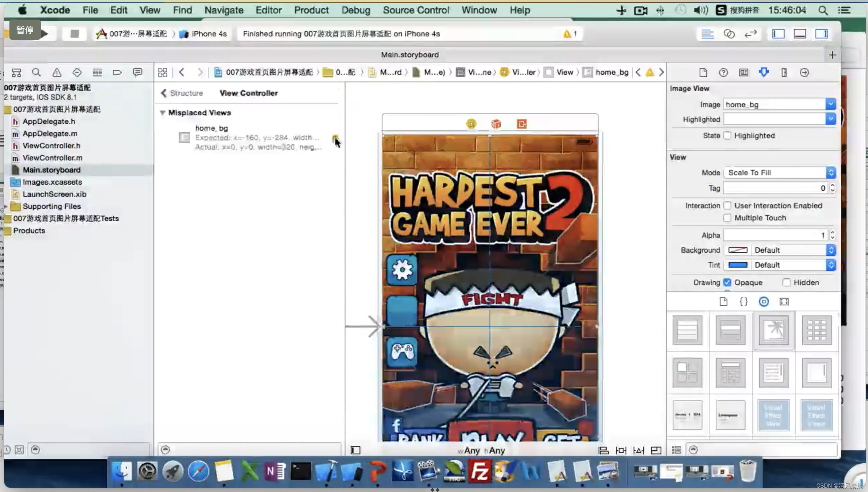
Task: Open the Product menu
Action: pyautogui.click(x=311, y=10)
